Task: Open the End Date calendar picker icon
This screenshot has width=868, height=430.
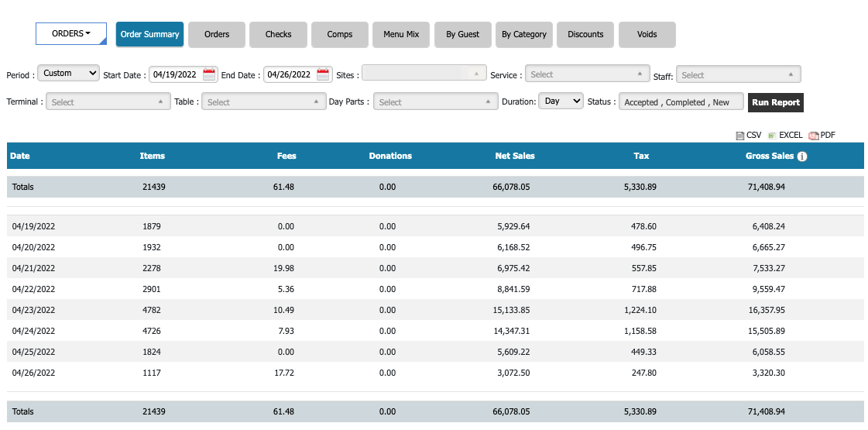Action: (x=324, y=75)
